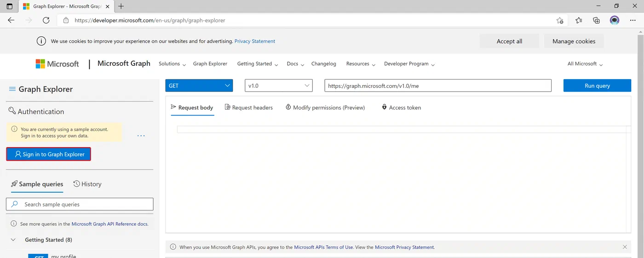Switch to the Request body tab

pos(192,108)
